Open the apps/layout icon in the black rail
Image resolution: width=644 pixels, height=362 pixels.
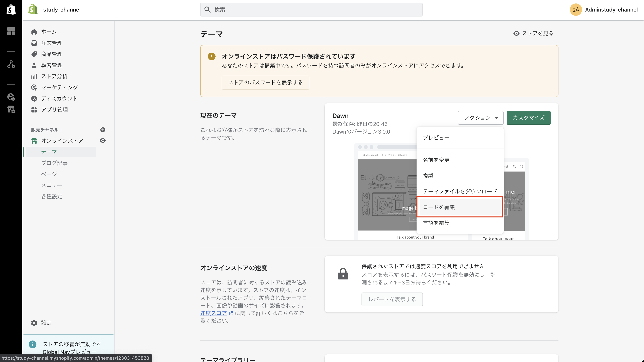[11, 31]
